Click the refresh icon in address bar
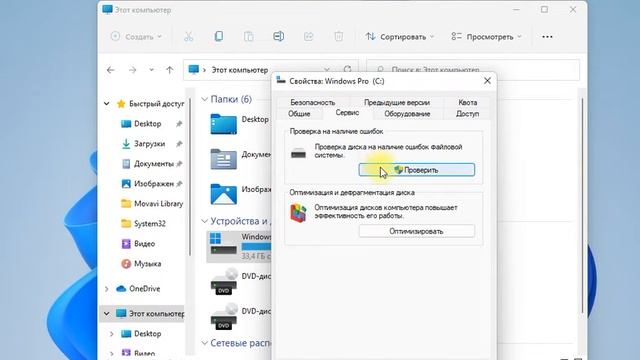Viewport: 640px width, 360px height. point(347,69)
